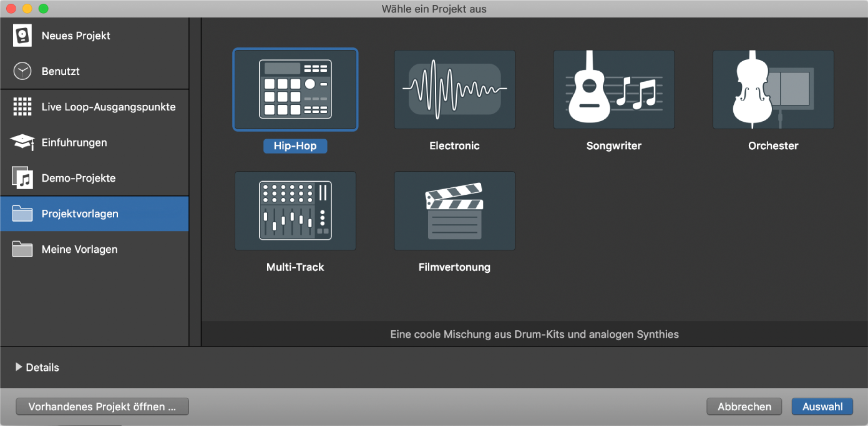Click the Hip-Hop template label
This screenshot has width=868, height=427.
coord(295,146)
